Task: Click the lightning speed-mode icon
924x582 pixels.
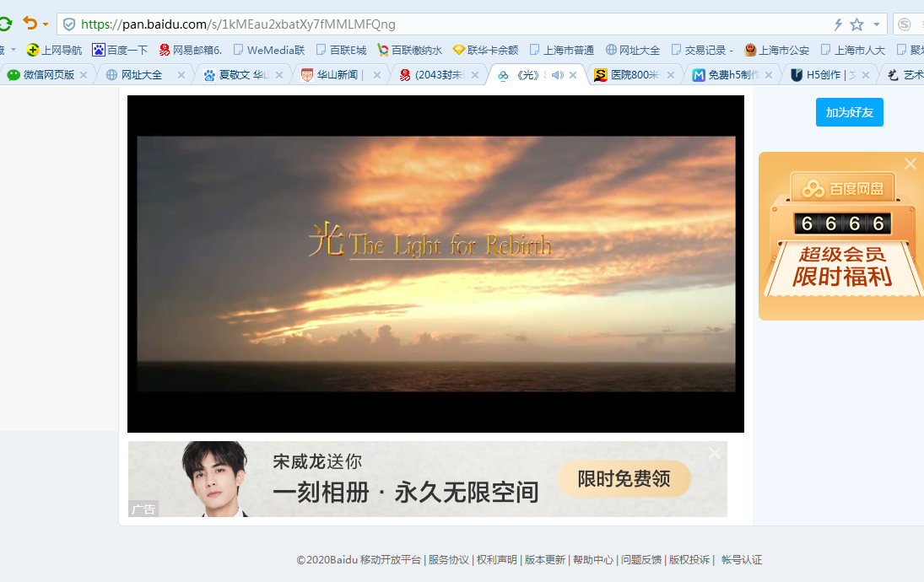Action: [x=838, y=24]
